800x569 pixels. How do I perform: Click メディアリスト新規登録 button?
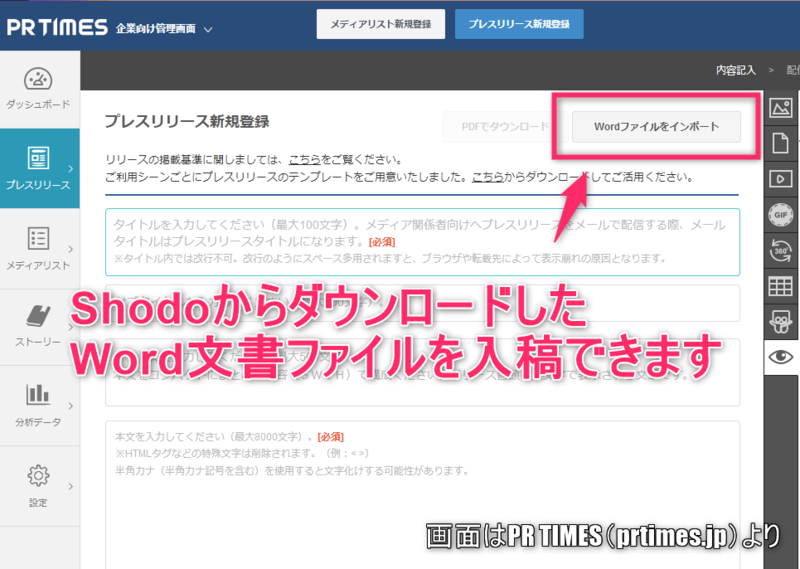pos(381,24)
